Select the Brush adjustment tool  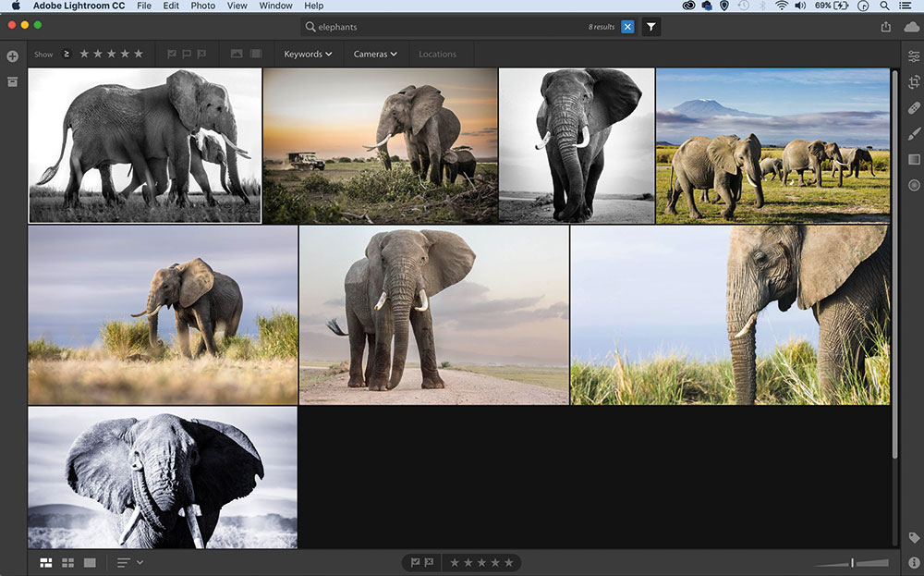914,134
